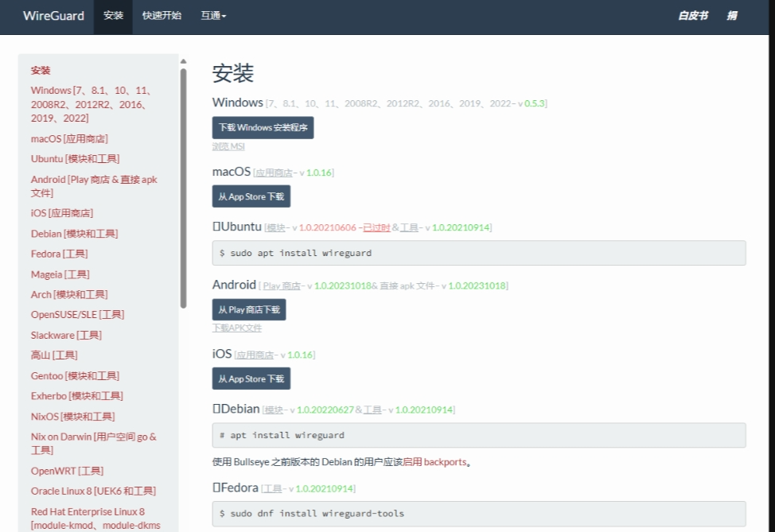Open the 下载APK文件 link
This screenshot has height=532, width=775.
pyautogui.click(x=237, y=328)
